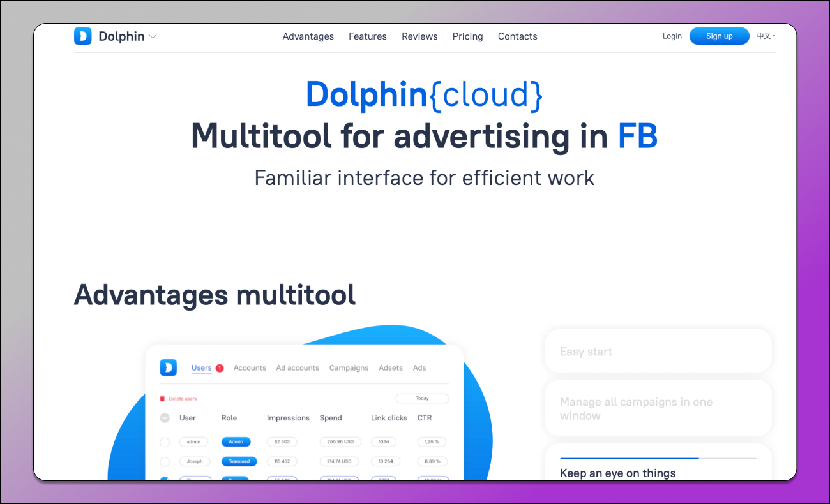This screenshot has height=504, width=830.
Task: Select the Users tab in the dashboard preview
Action: coord(202,368)
